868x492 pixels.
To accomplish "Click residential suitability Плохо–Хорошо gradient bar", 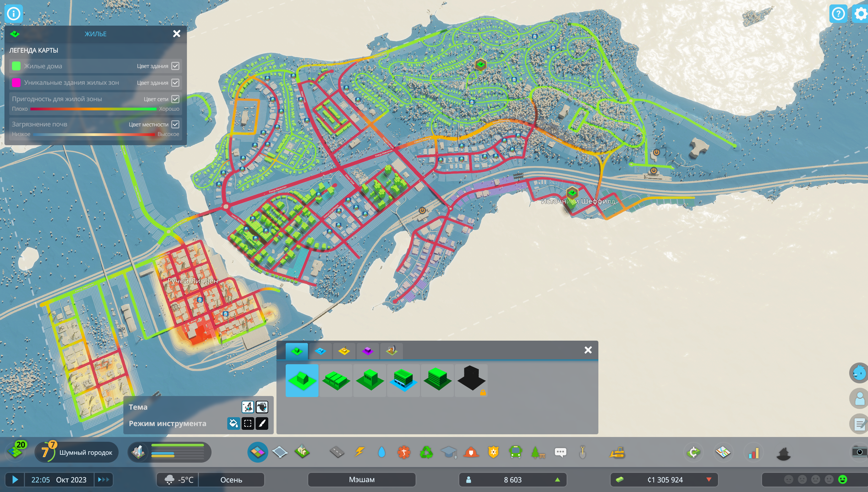I will [x=93, y=109].
